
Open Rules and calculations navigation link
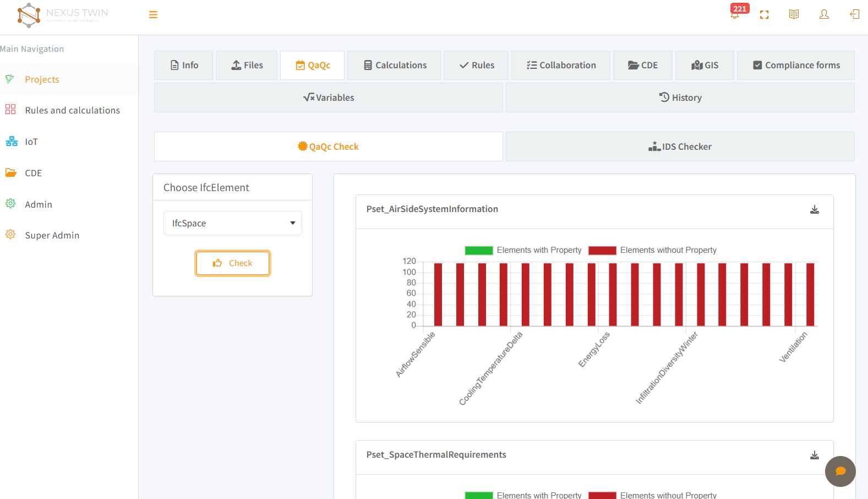tap(72, 110)
